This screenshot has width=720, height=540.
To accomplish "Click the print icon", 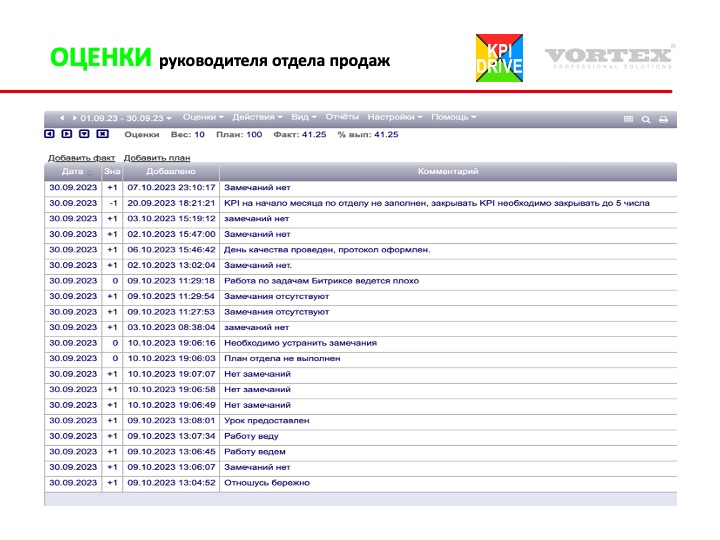I will (664, 119).
